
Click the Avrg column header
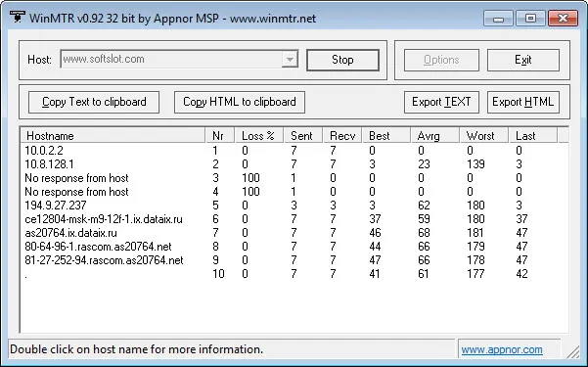click(435, 135)
